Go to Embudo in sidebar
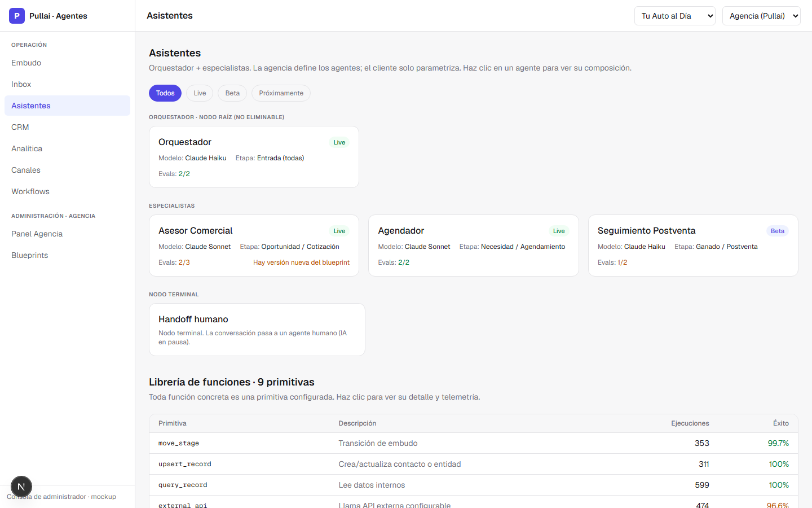 point(67,63)
